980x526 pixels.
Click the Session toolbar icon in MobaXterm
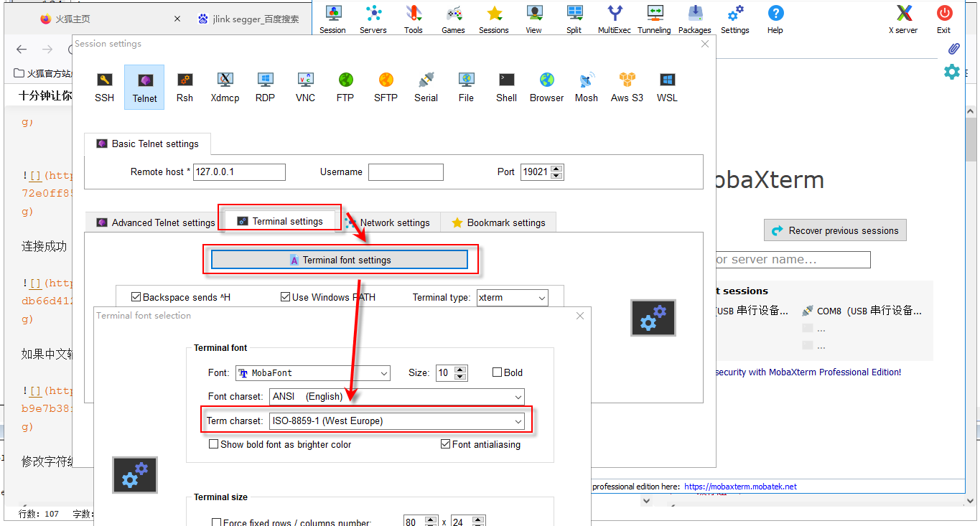pyautogui.click(x=332, y=19)
